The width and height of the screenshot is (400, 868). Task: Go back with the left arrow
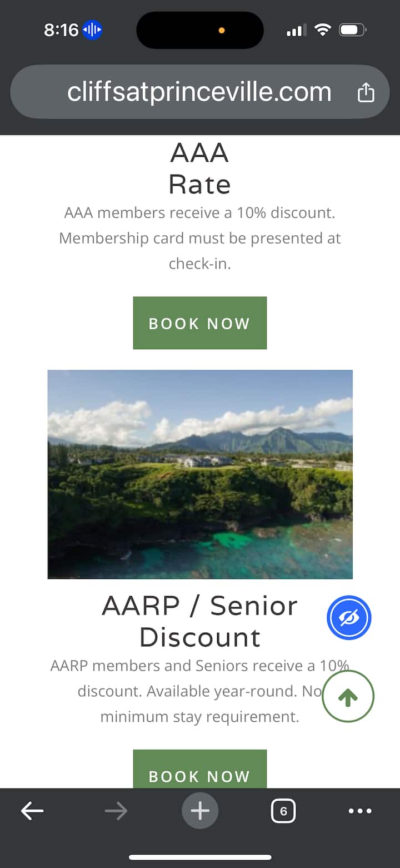(32, 811)
